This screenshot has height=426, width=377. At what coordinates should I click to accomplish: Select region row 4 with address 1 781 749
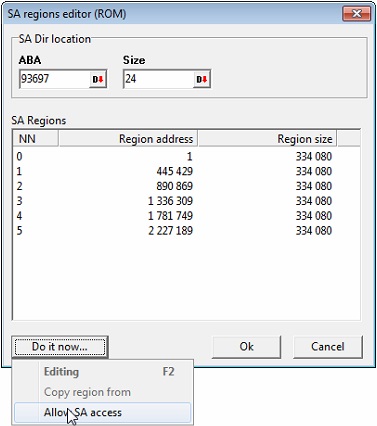186,216
